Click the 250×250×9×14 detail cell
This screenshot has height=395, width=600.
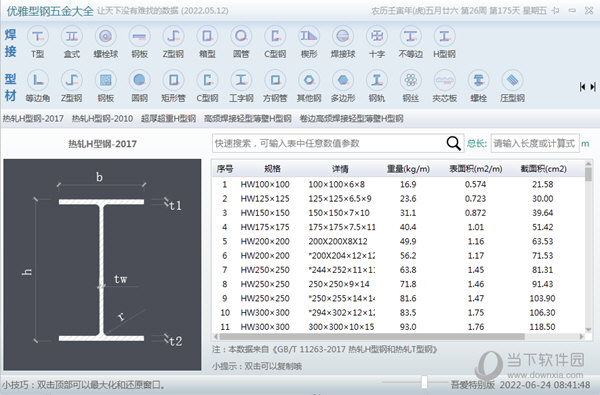pyautogui.click(x=339, y=284)
